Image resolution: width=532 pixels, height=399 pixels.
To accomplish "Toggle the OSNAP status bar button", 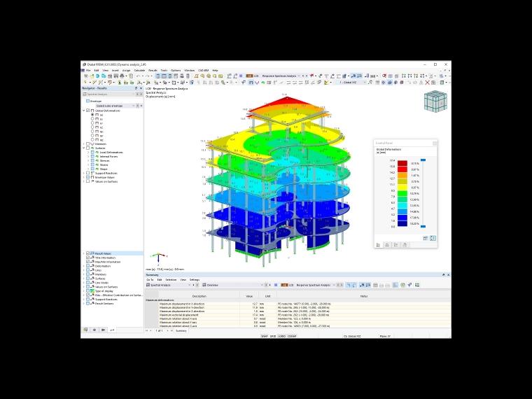I will click(292, 336).
